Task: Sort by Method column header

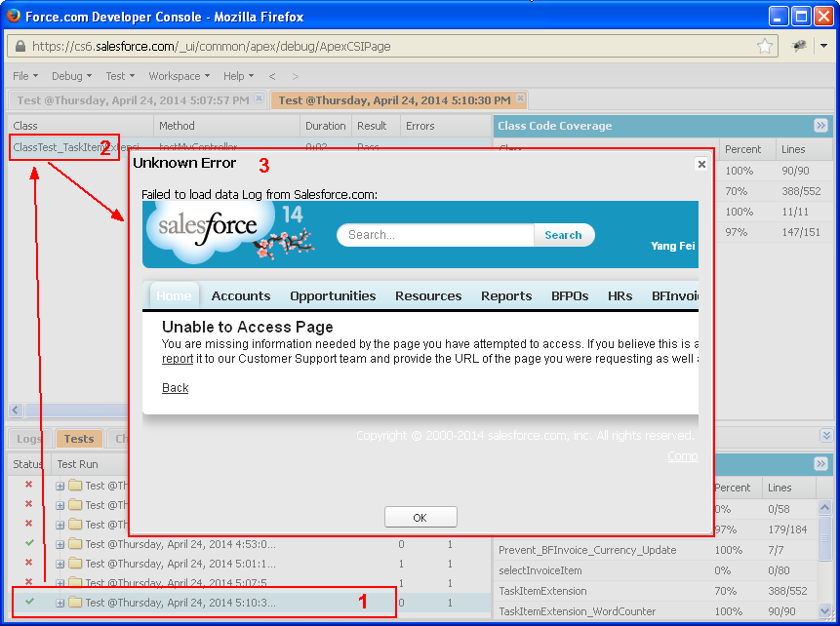Action: click(226, 126)
